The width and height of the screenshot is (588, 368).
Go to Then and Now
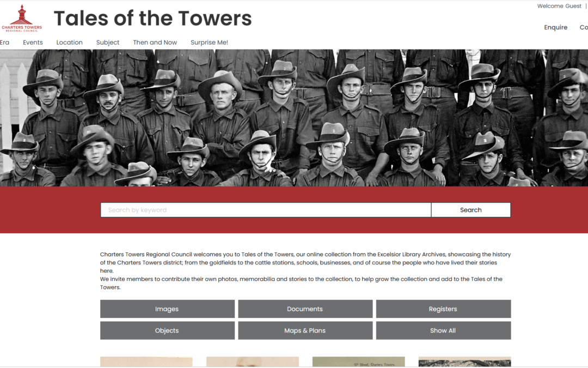click(155, 43)
